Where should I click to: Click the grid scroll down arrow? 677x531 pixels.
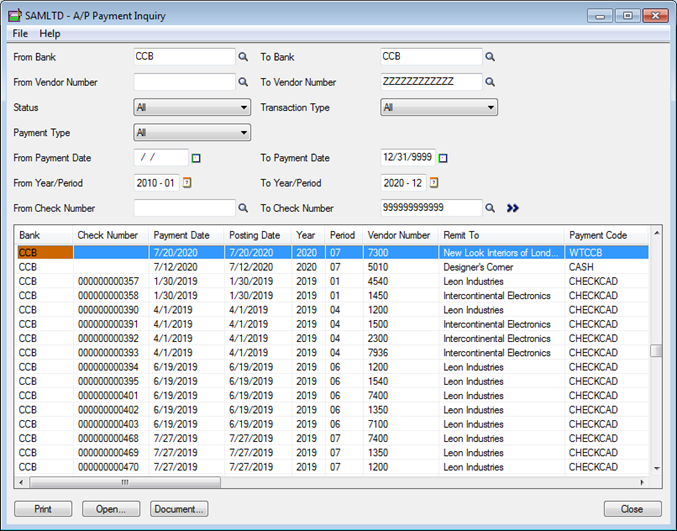coord(656,468)
